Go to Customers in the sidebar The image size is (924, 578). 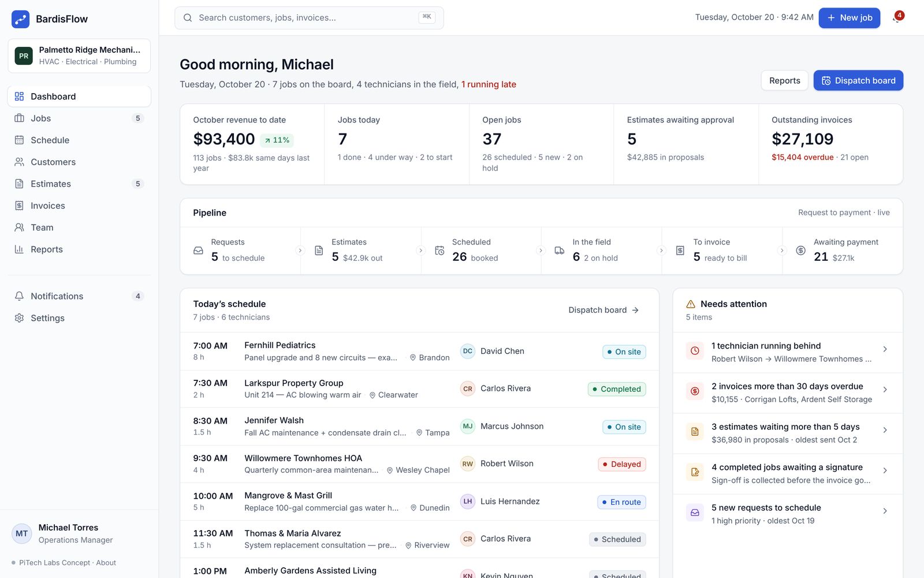79,162
